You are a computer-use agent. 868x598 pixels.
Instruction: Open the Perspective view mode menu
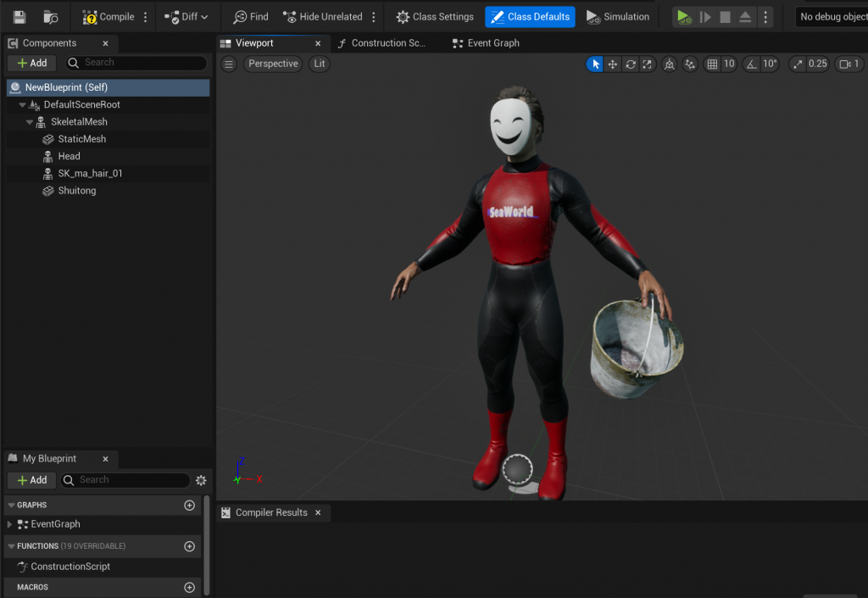tap(273, 64)
